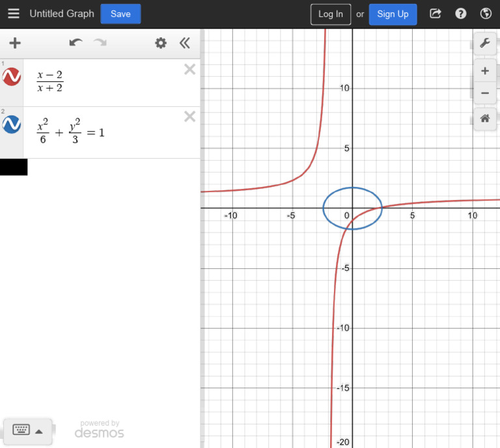
Task: Click the redo arrow icon
Action: click(100, 44)
